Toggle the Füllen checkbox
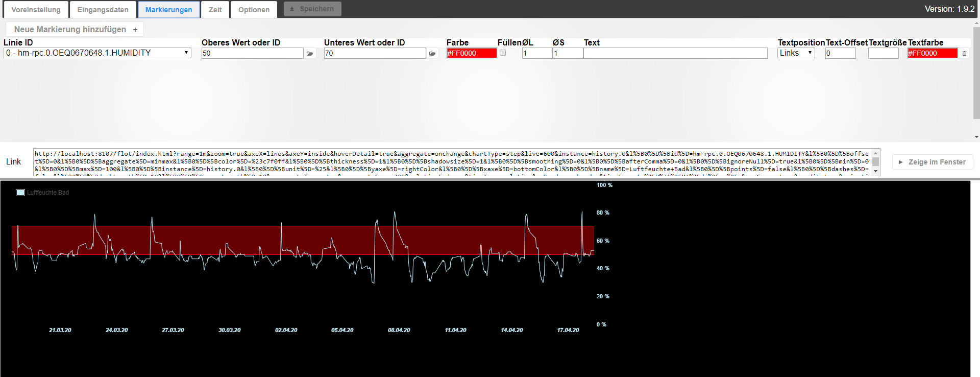This screenshot has height=377, width=980. [503, 53]
